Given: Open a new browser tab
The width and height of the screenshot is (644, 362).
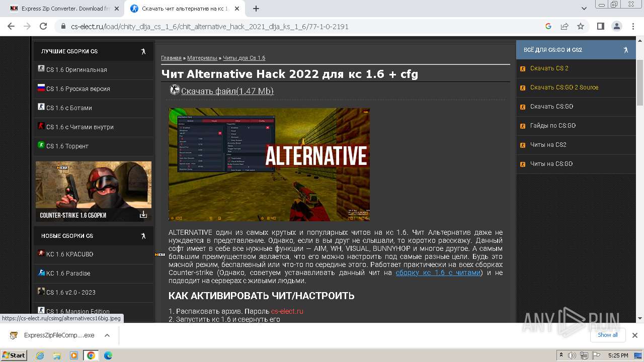Looking at the screenshot, I should tap(256, 9).
